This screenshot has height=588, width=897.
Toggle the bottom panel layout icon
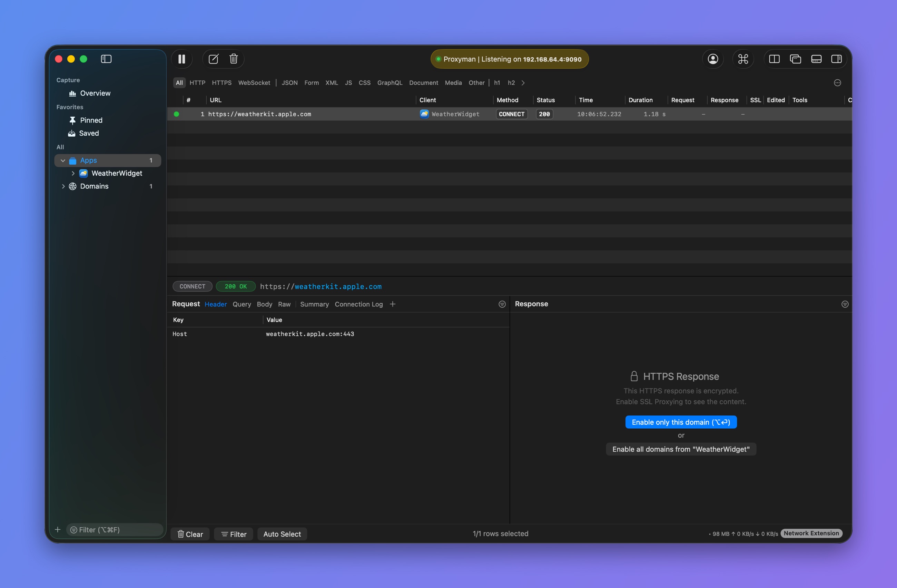(x=816, y=59)
